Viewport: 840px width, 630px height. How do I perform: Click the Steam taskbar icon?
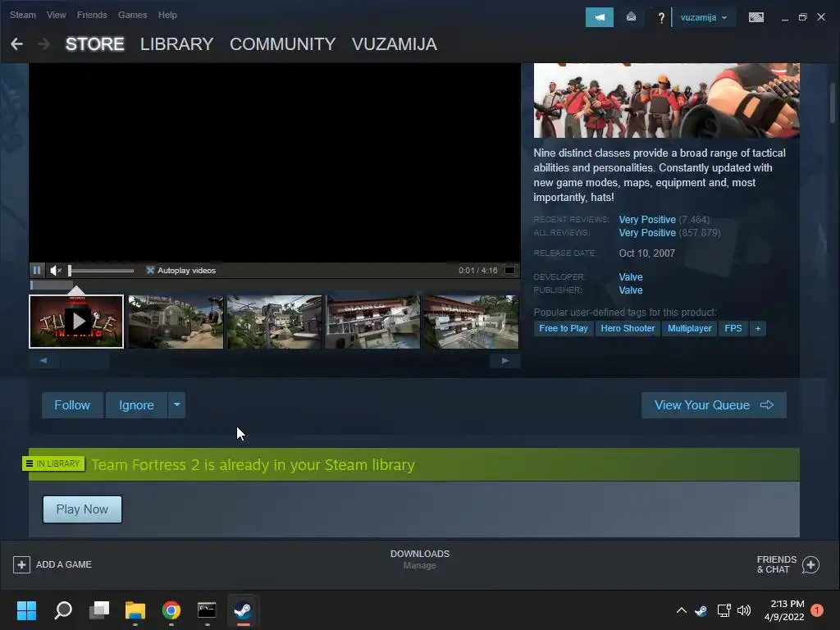pos(243,610)
